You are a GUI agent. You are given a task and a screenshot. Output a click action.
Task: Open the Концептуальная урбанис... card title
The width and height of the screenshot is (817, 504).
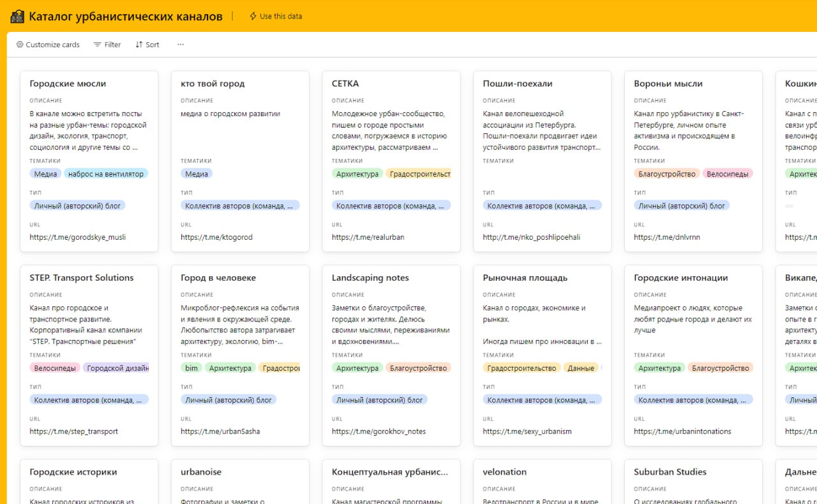coord(390,472)
